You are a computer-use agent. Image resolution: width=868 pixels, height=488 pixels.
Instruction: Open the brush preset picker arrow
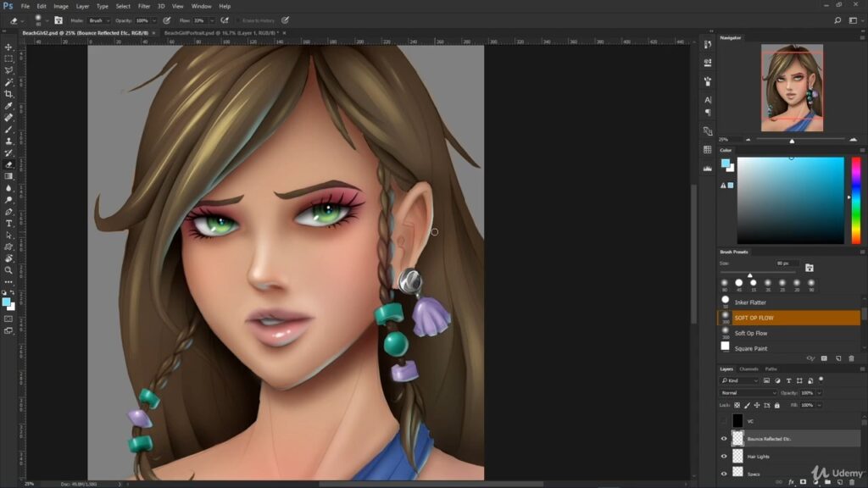tap(47, 20)
